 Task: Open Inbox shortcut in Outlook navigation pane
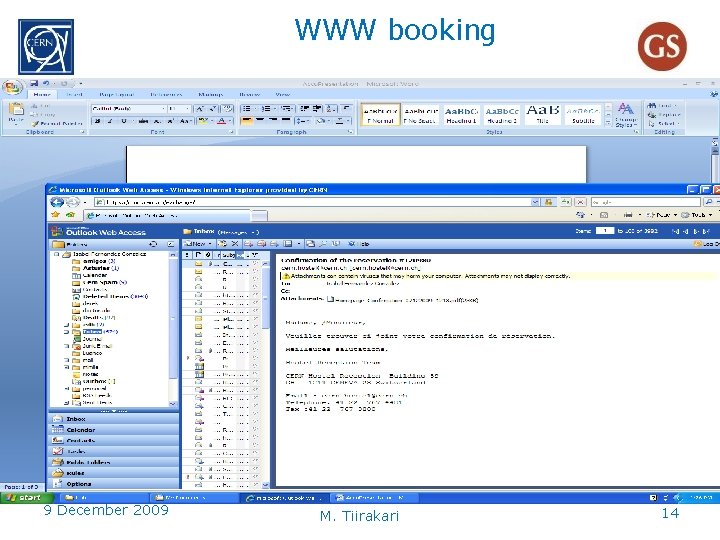click(114, 419)
